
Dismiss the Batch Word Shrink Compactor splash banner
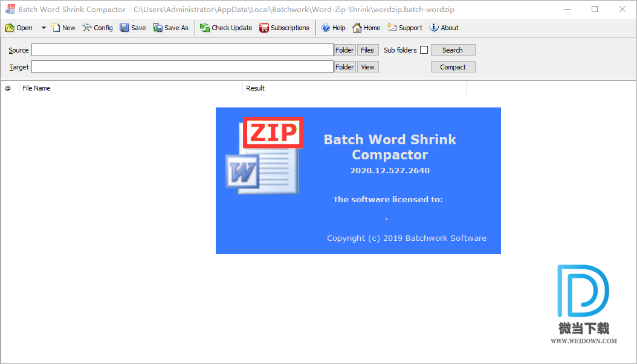pyautogui.click(x=358, y=180)
